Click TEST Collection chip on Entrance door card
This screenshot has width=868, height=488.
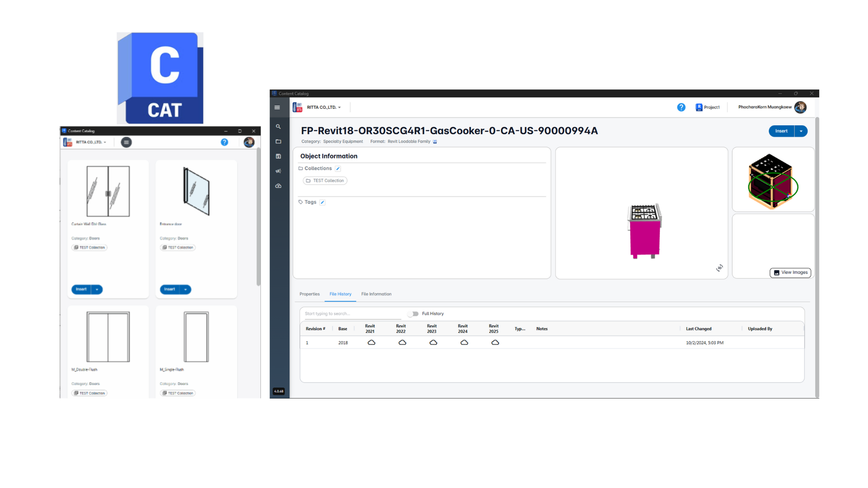point(178,248)
